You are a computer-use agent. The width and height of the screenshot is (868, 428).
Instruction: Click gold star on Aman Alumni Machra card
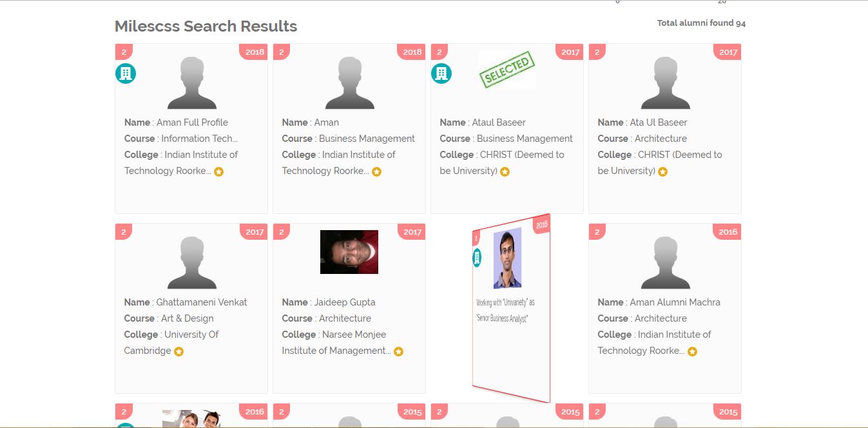692,351
